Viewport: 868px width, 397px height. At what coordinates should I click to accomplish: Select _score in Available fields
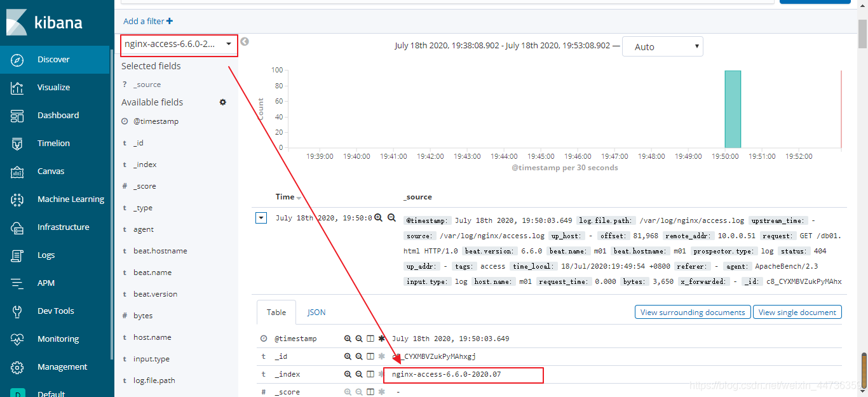click(145, 186)
